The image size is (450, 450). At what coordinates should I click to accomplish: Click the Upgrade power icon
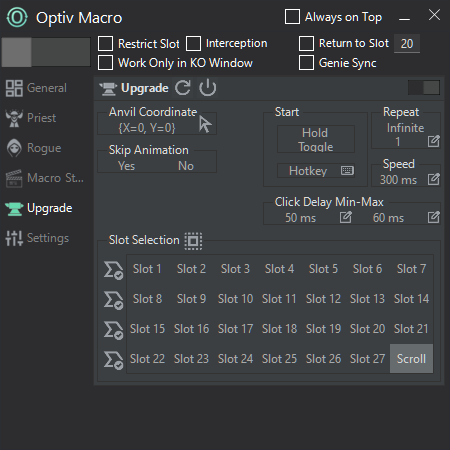pyautogui.click(x=207, y=88)
